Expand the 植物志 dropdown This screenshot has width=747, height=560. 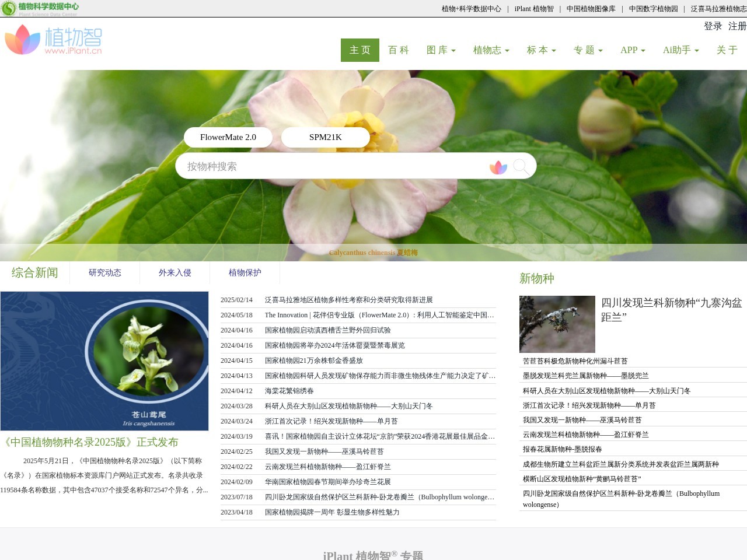coord(491,50)
